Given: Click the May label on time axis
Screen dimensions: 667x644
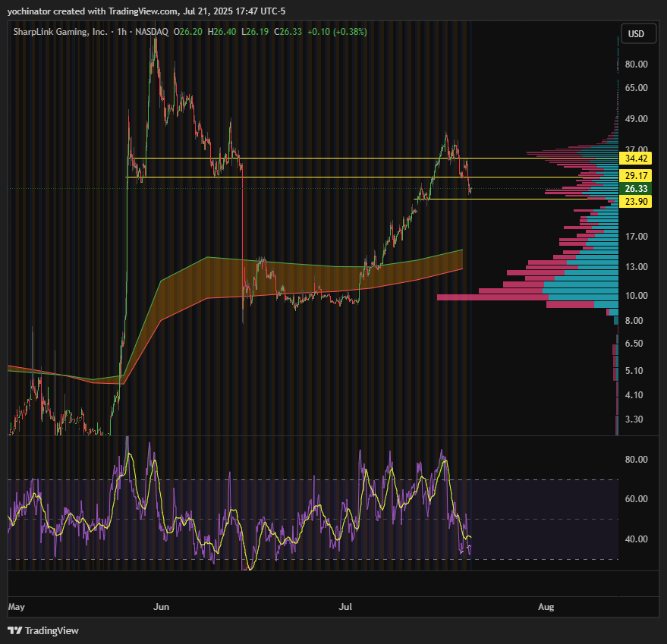Looking at the screenshot, I should (x=16, y=607).
